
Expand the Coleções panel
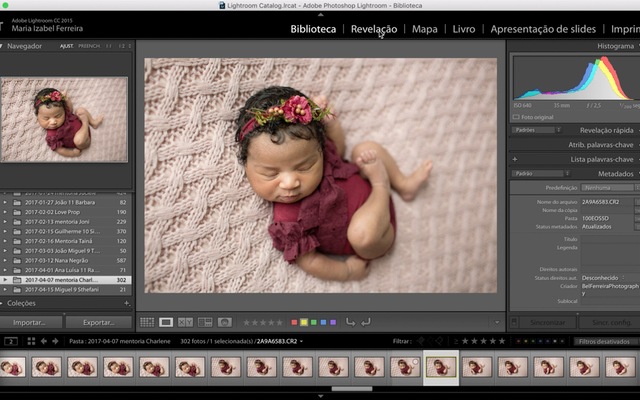(x=3, y=303)
